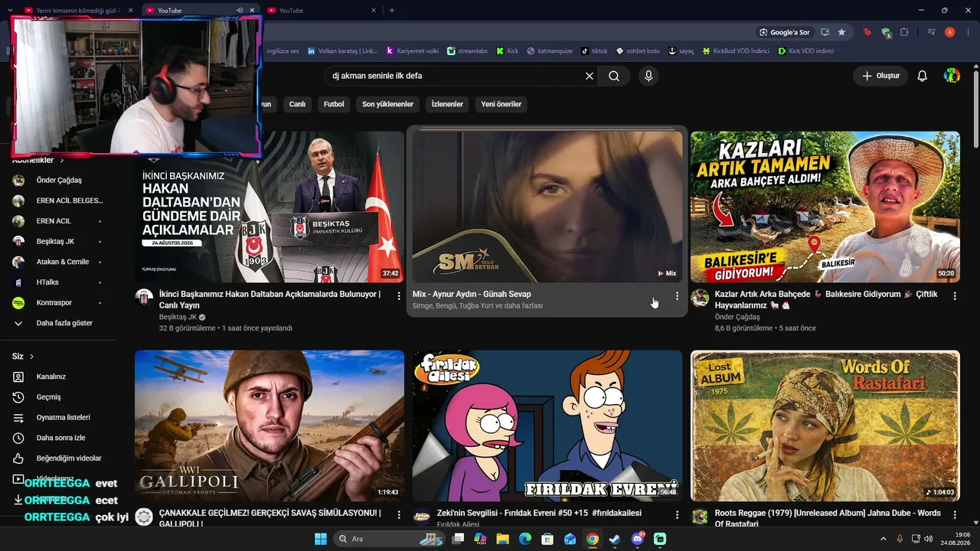This screenshot has width=980, height=551.
Task: Open File Explorer from the taskbar
Action: pos(502,539)
